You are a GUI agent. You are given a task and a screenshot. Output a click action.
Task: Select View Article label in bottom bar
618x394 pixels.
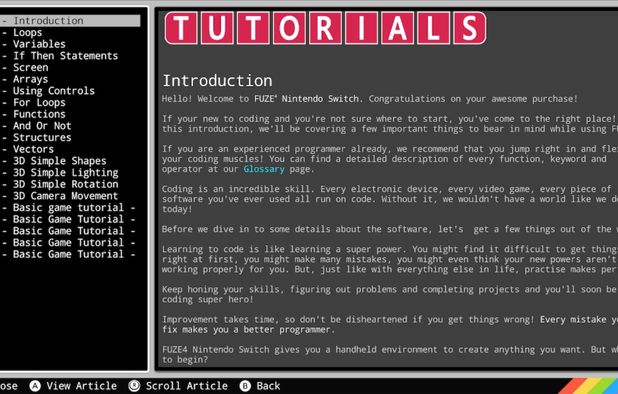point(82,386)
